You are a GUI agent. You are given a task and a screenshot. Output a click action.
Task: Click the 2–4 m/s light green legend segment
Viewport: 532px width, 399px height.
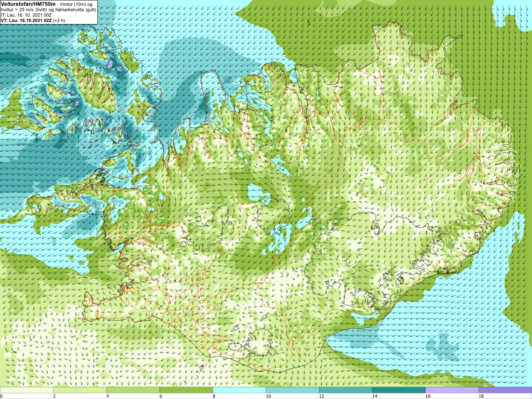click(x=80, y=390)
